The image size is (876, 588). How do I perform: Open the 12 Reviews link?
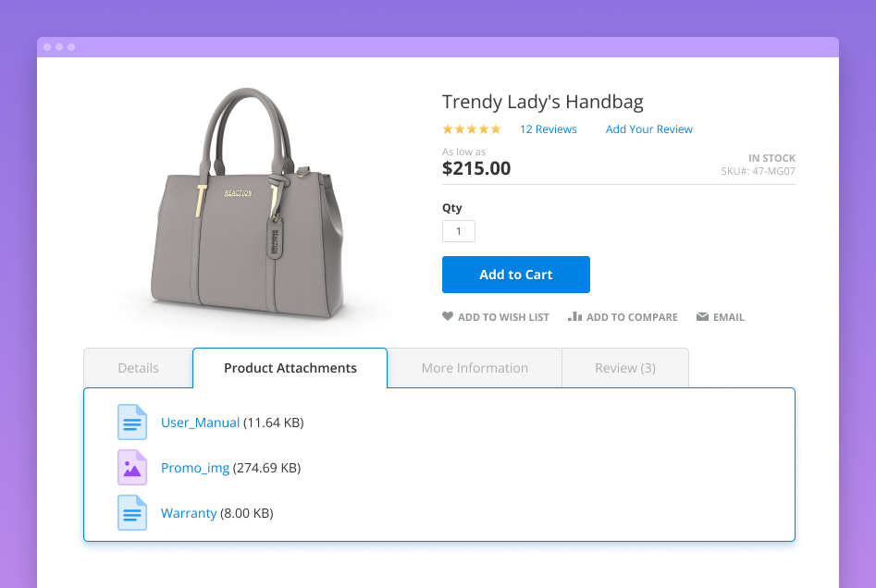tap(548, 129)
